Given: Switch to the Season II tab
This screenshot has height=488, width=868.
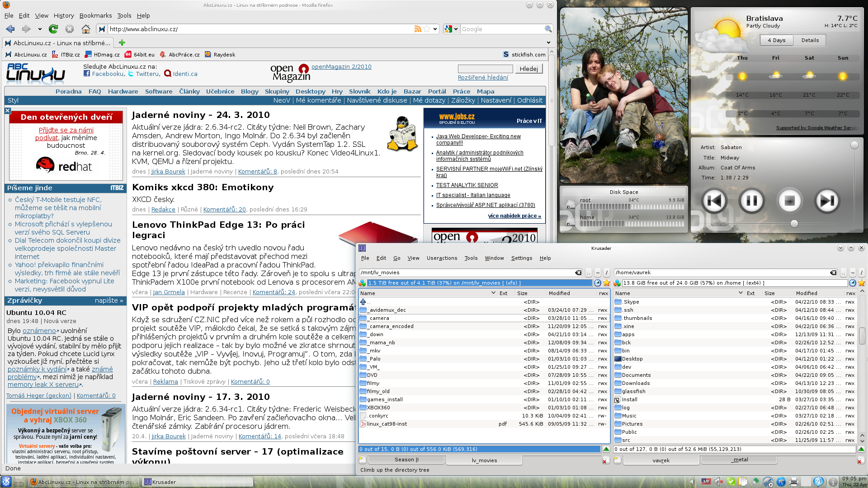Looking at the screenshot, I should coord(406,460).
